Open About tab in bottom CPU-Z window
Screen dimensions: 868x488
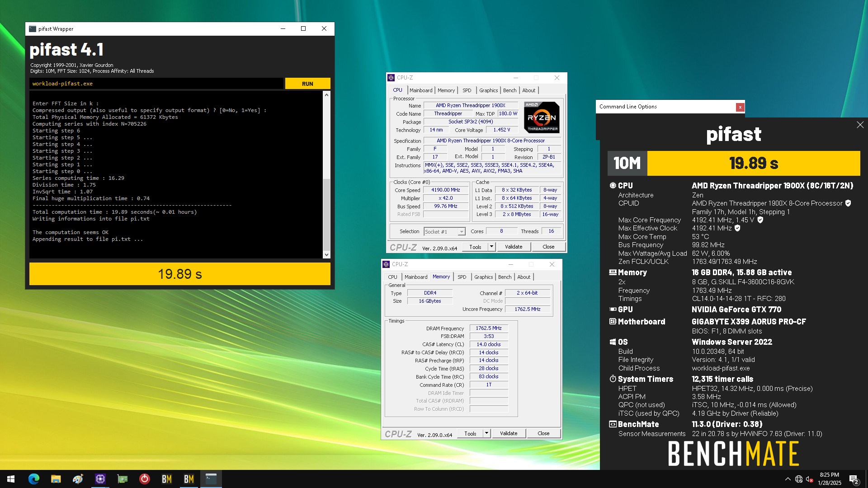click(x=524, y=277)
